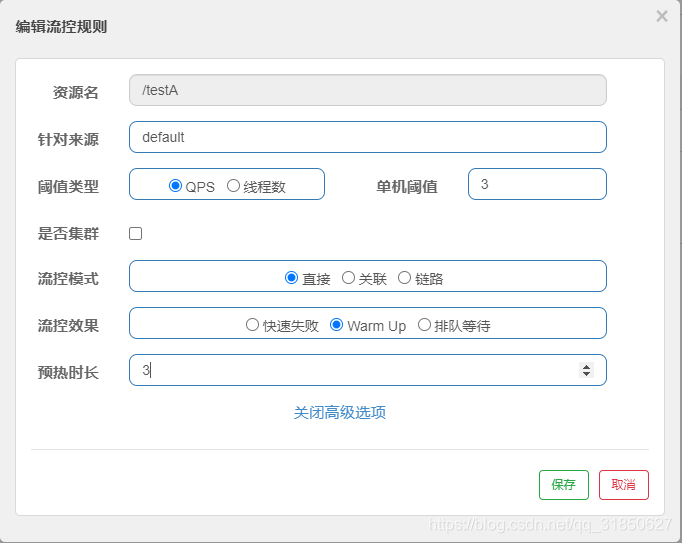Select the 线程数 threshold type radio
This screenshot has width=682, height=543.
[x=234, y=186]
